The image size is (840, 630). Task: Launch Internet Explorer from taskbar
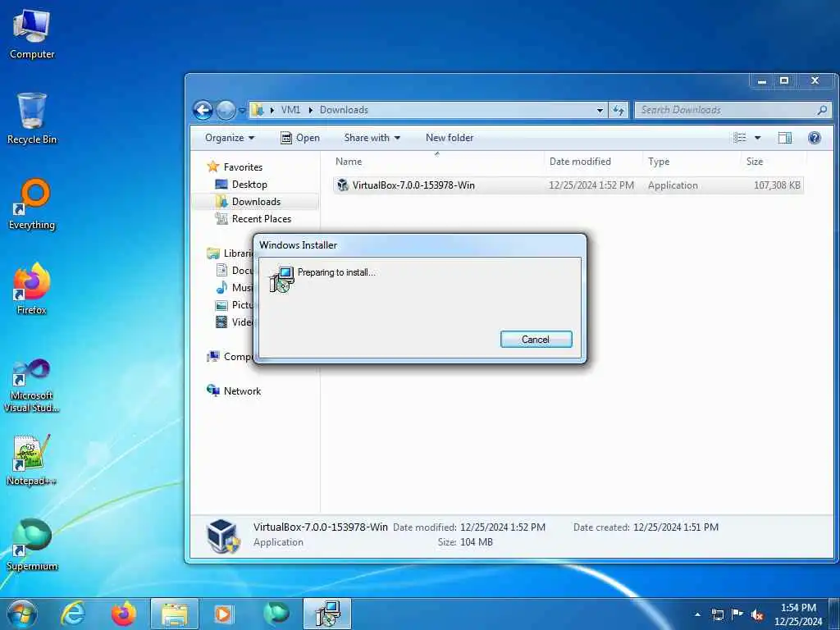72,614
